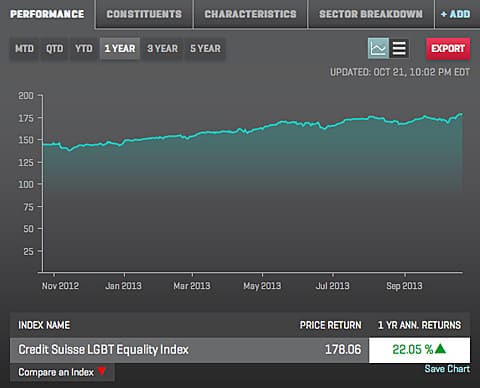Click the INDEX NAME column header
Image resolution: width=480 pixels, height=388 pixels.
click(x=44, y=325)
